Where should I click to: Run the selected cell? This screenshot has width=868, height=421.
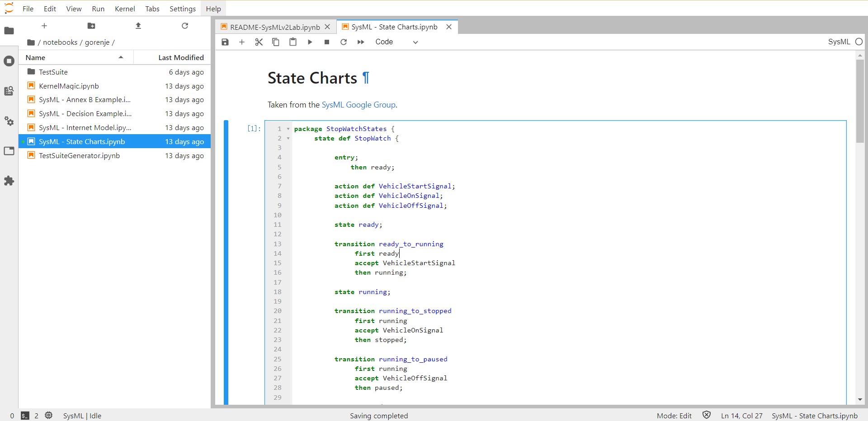tap(310, 42)
